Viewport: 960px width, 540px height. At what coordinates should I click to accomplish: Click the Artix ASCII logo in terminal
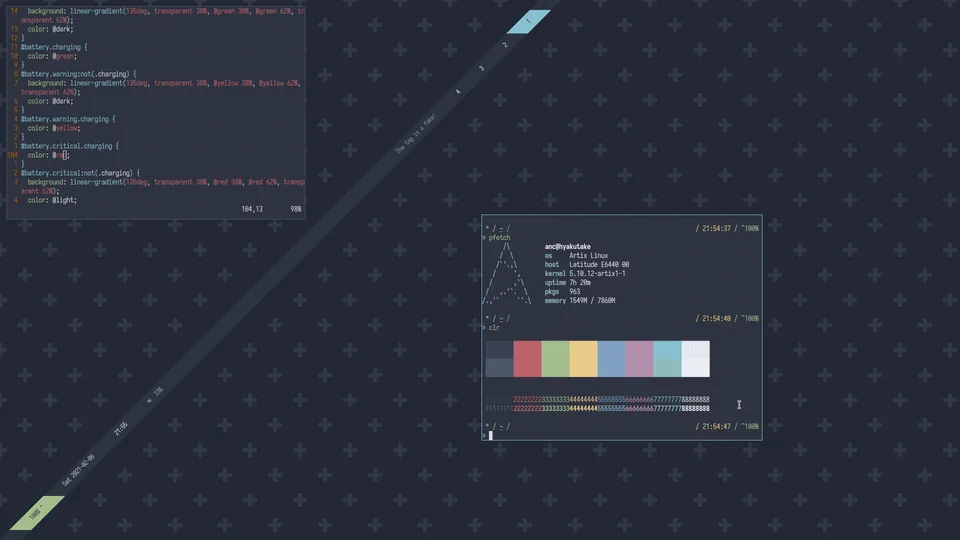coord(506,274)
